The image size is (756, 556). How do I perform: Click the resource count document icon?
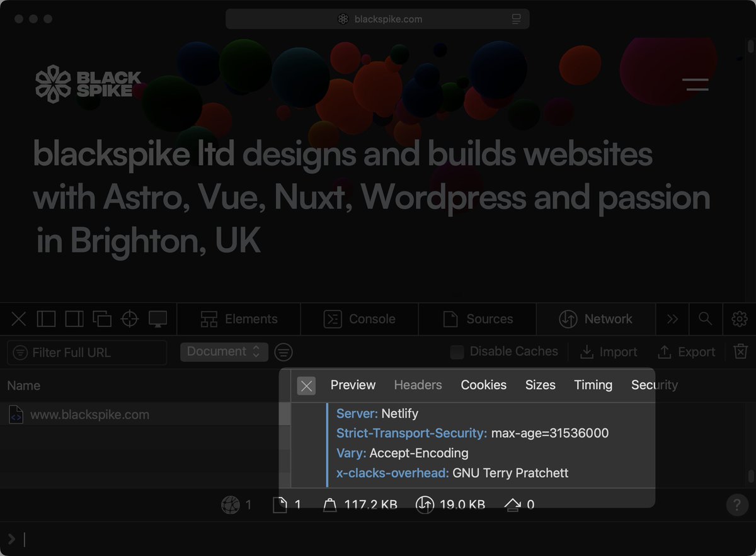coord(281,504)
